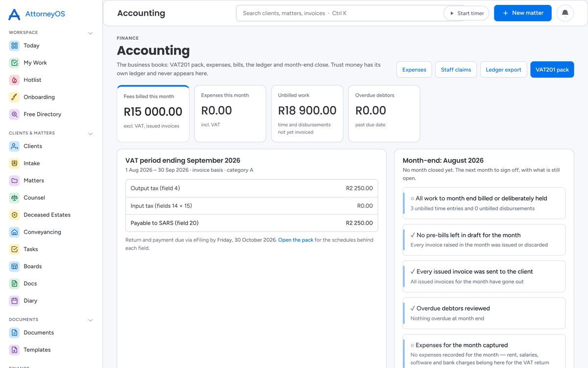Follow the Open the pack link
This screenshot has height=368, width=588.
pyautogui.click(x=295, y=240)
